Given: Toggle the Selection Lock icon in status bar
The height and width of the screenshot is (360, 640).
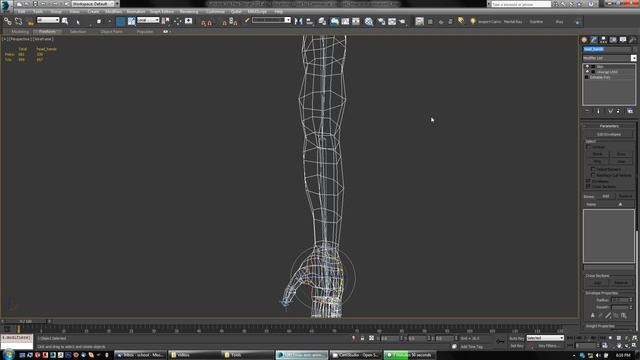Looking at the screenshot, I should (362, 338).
